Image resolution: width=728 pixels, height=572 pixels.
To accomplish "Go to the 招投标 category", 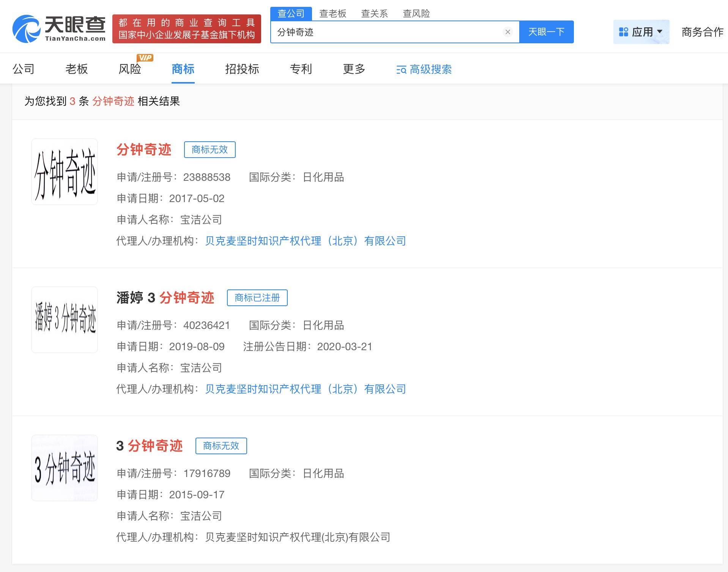I will (x=242, y=69).
